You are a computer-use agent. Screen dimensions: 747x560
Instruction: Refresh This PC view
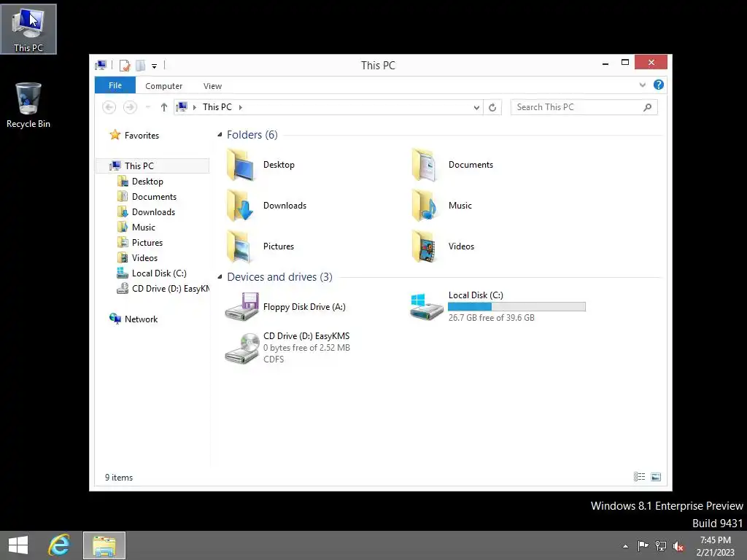pyautogui.click(x=492, y=108)
